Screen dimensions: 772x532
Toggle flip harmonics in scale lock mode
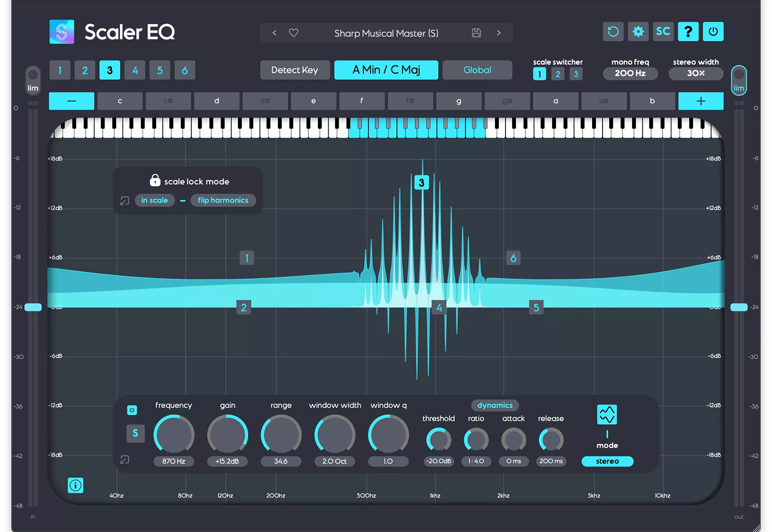pos(223,200)
